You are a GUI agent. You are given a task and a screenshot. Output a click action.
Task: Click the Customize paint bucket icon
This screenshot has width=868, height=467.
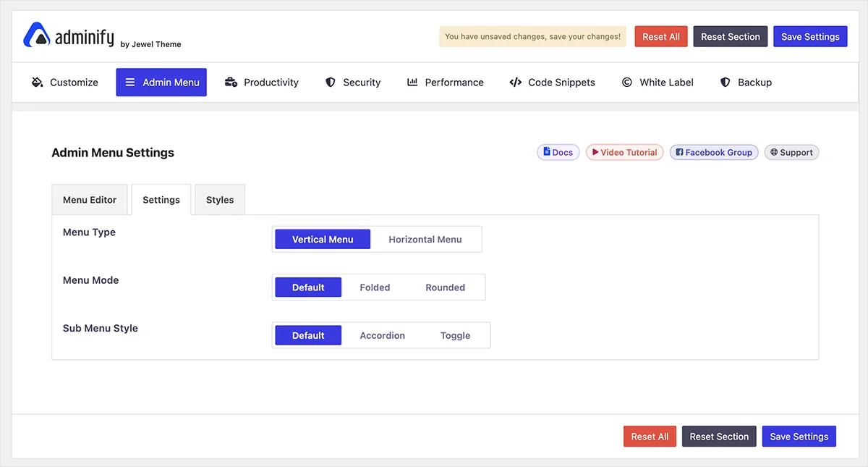[x=38, y=83]
